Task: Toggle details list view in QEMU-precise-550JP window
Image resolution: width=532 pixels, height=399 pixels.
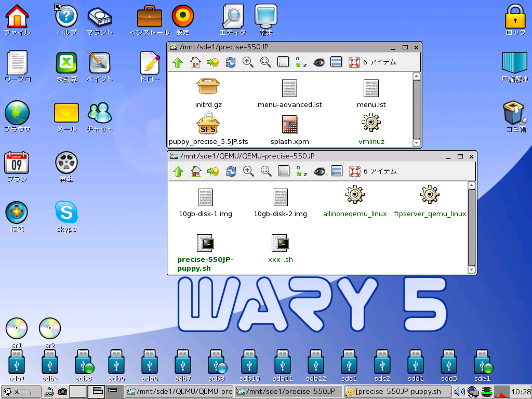Action: click(284, 170)
